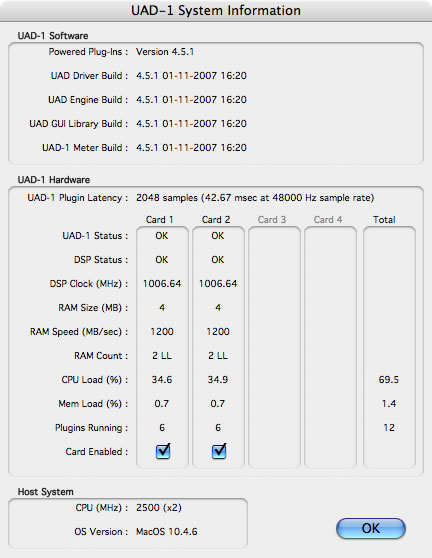Viewport: 432px width, 558px height.
Task: Click the 'Card Enabled :' row label
Action: coord(97,452)
